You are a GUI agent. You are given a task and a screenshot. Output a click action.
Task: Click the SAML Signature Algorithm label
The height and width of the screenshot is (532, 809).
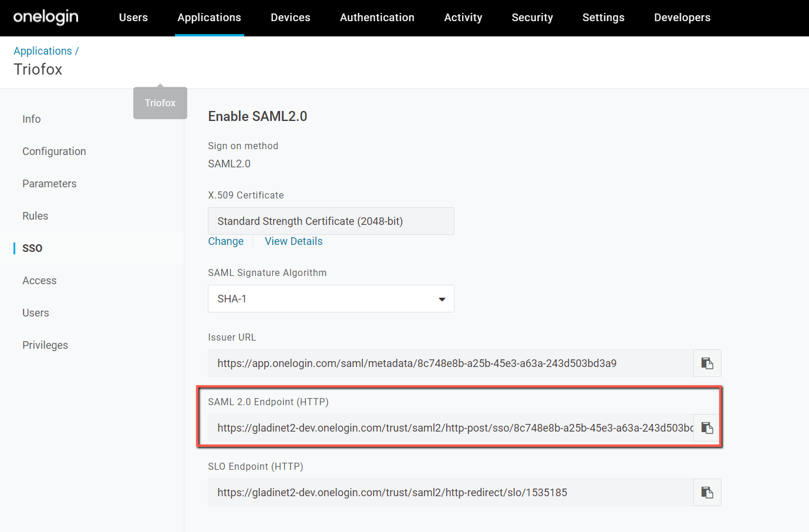[x=268, y=272]
